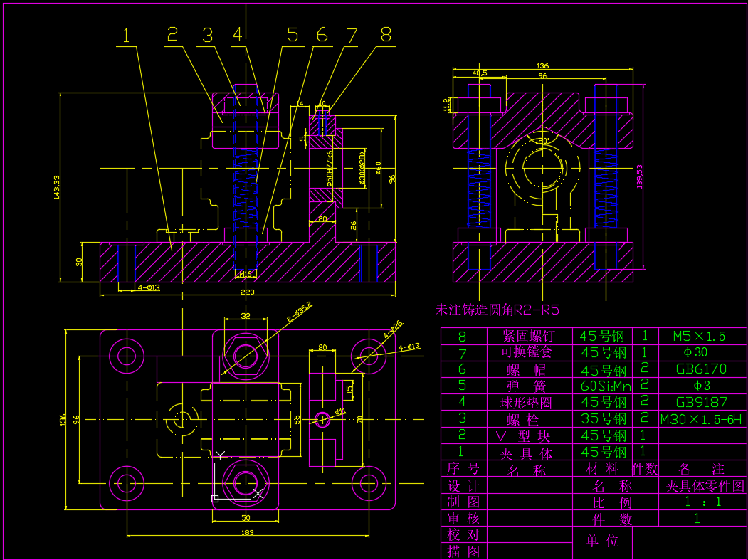Select the 审核 title block label

coord(463,519)
